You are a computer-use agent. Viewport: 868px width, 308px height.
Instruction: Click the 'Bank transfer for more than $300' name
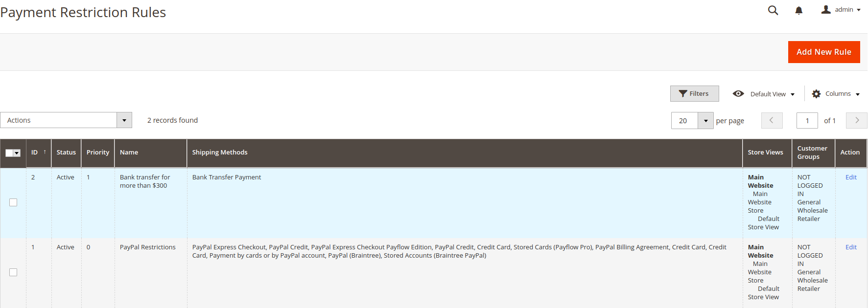145,181
